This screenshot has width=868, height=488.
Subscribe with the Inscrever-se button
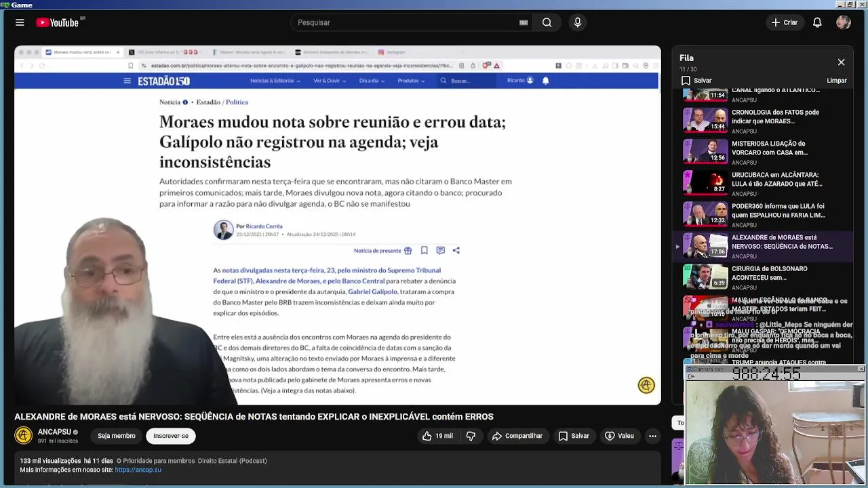[171, 436]
